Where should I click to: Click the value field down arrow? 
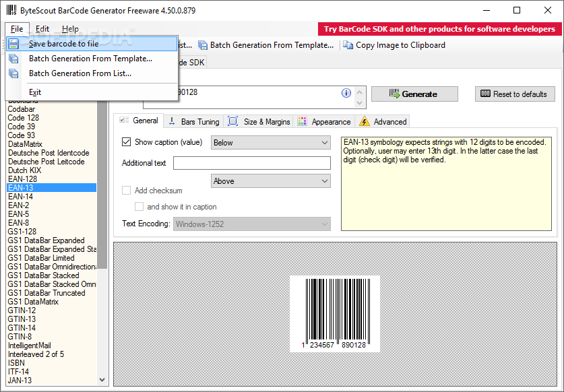[359, 103]
